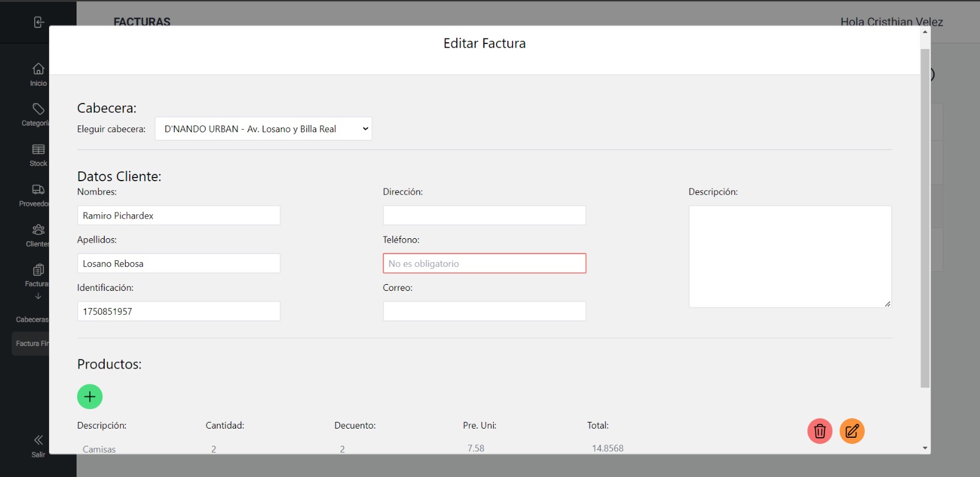980x477 pixels.
Task: Click the modal vertical scrollbar
Action: (925, 214)
